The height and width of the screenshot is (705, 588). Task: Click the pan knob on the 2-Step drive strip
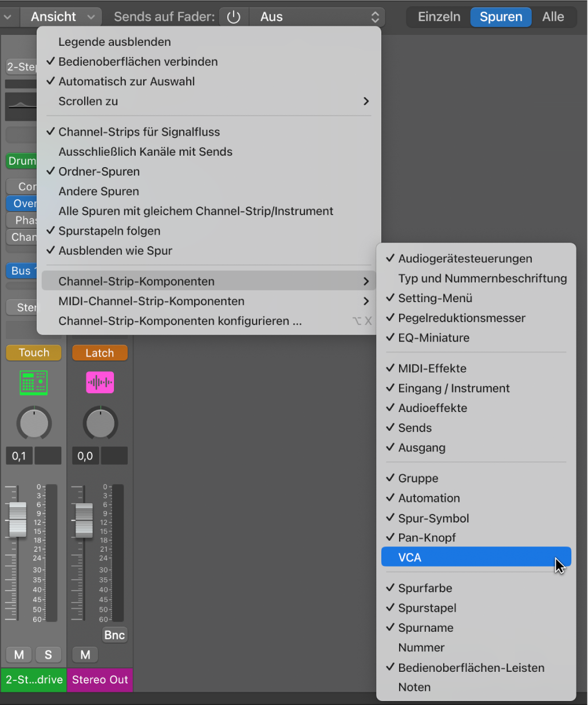click(34, 424)
